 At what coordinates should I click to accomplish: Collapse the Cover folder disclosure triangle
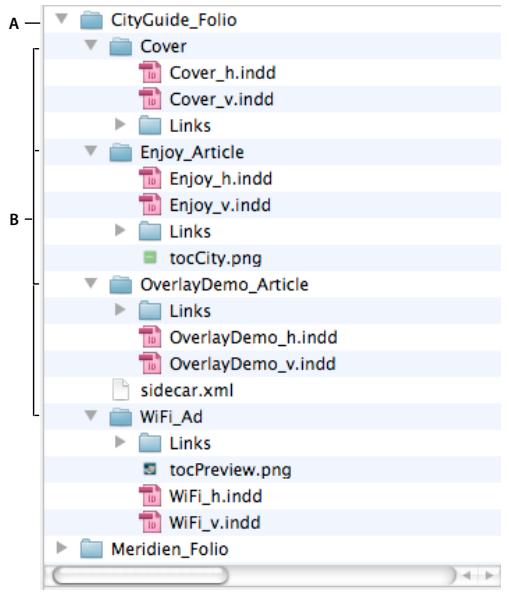pyautogui.click(x=91, y=45)
